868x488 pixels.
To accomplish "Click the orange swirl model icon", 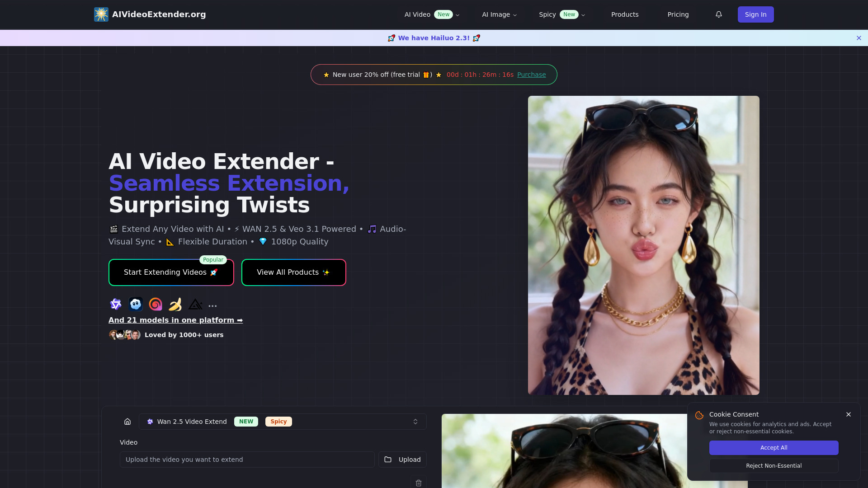I will click(x=156, y=305).
